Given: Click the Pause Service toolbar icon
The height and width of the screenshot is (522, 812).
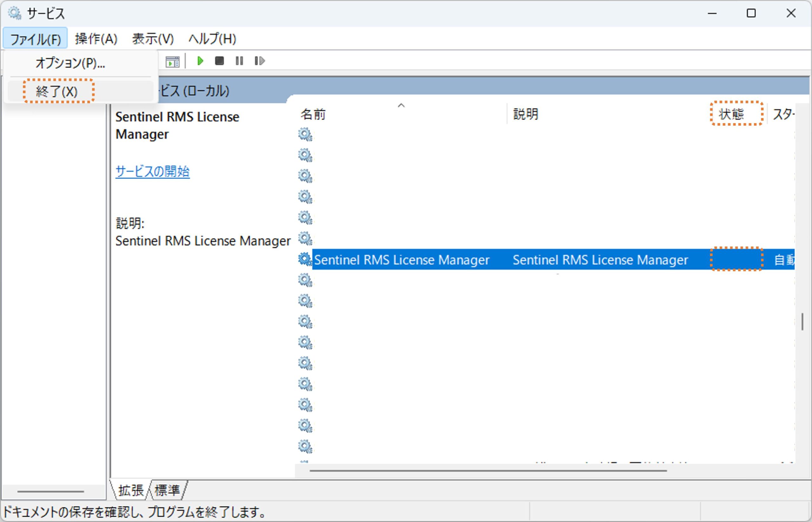Looking at the screenshot, I should [x=239, y=61].
